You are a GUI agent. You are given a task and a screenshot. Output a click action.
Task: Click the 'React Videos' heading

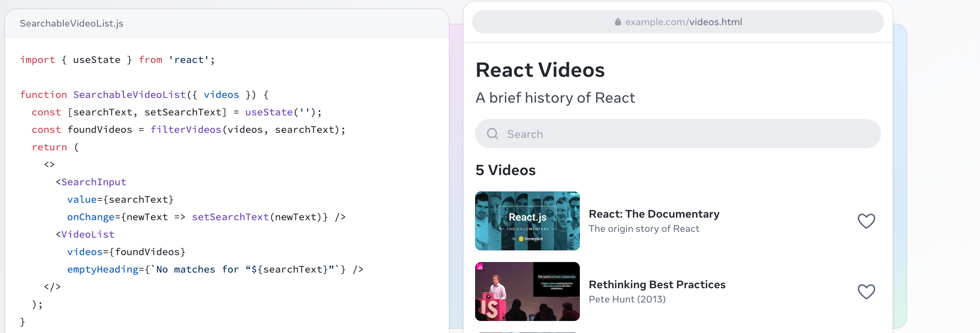coord(540,70)
